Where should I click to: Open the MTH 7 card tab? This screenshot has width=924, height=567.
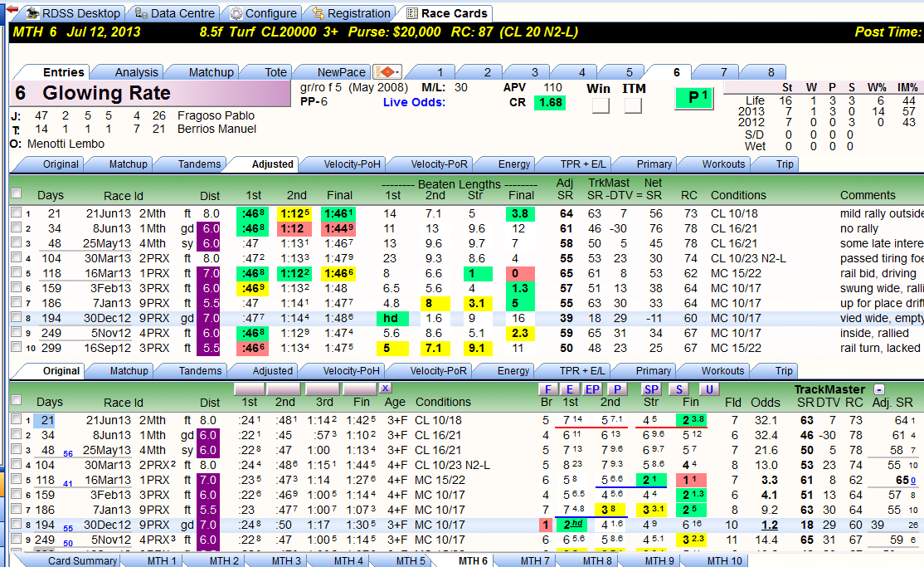coord(534,560)
